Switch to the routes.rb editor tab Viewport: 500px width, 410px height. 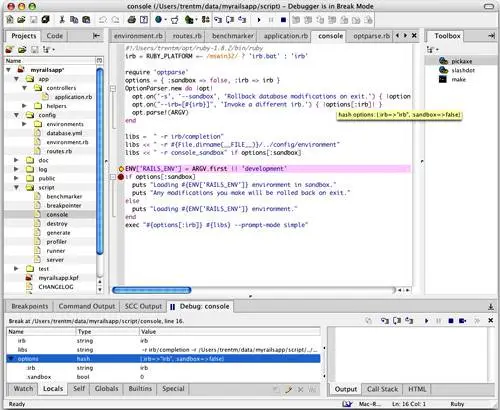click(x=187, y=36)
